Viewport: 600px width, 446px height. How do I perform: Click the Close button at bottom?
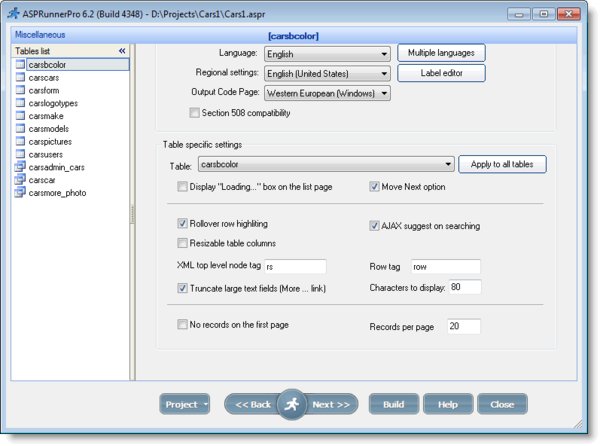click(502, 404)
